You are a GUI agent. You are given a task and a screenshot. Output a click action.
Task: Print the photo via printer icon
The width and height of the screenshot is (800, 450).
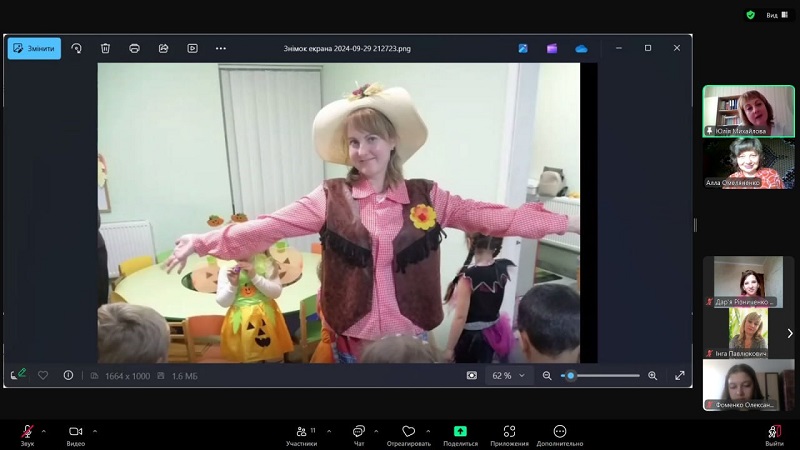(x=134, y=48)
